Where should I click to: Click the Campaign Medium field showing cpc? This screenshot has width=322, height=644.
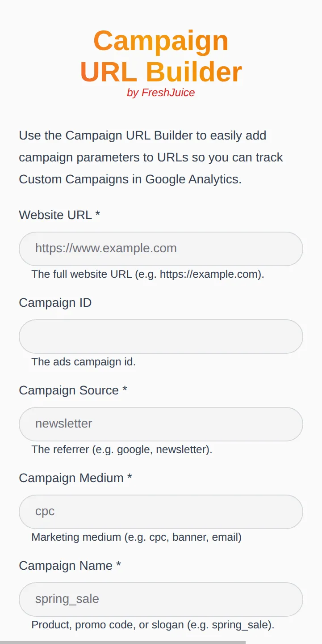pyautogui.click(x=161, y=512)
